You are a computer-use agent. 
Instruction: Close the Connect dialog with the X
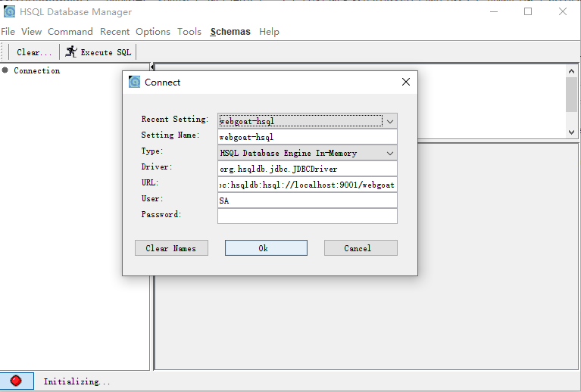(406, 82)
